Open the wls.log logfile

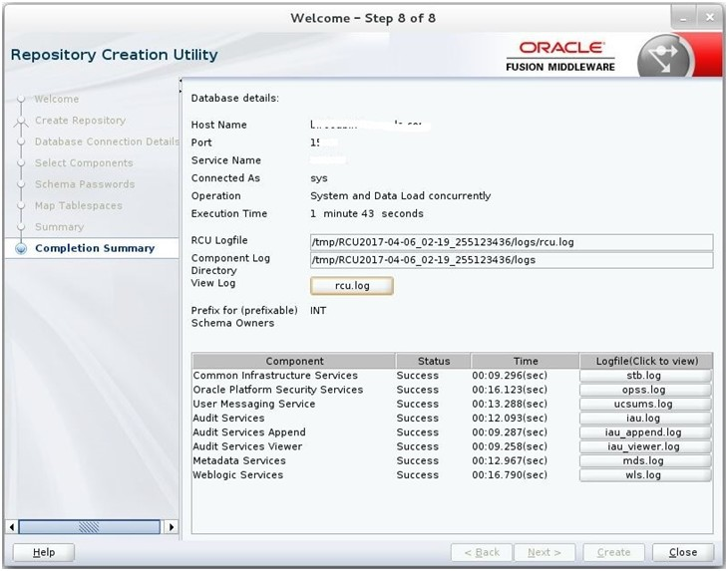(645, 475)
